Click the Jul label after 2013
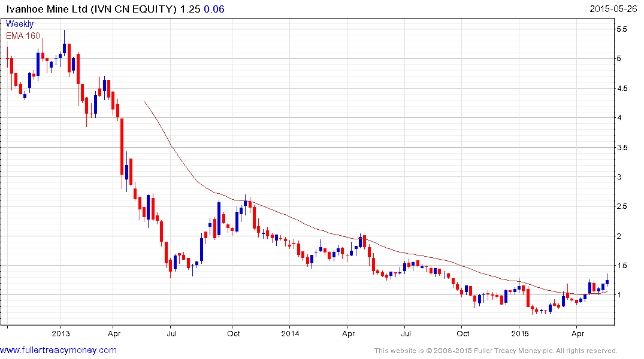 click(171, 333)
